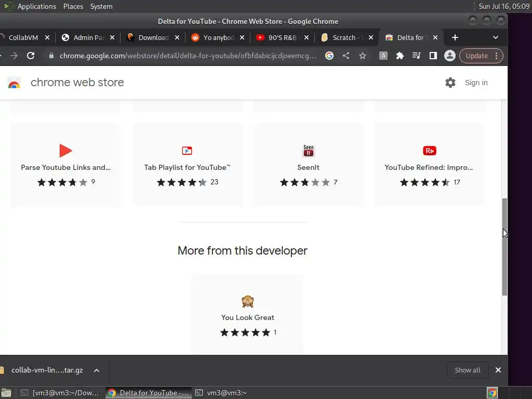Click the Tab Playlist for YouTube icon

coord(187,151)
